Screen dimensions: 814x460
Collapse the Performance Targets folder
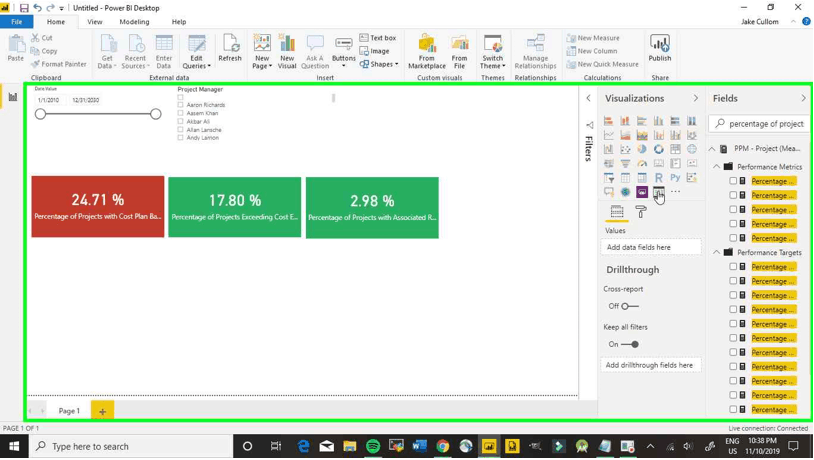point(717,253)
